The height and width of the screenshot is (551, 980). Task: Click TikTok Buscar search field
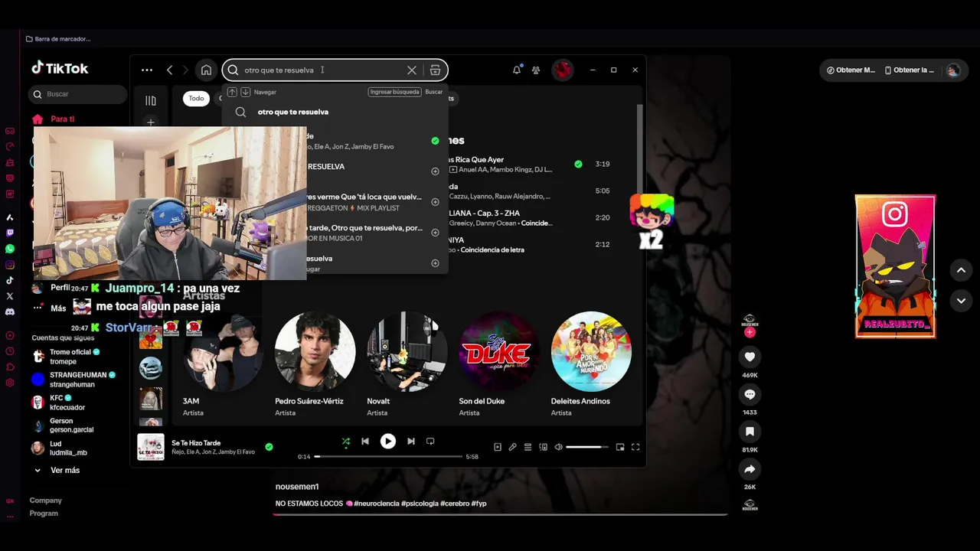pos(77,94)
